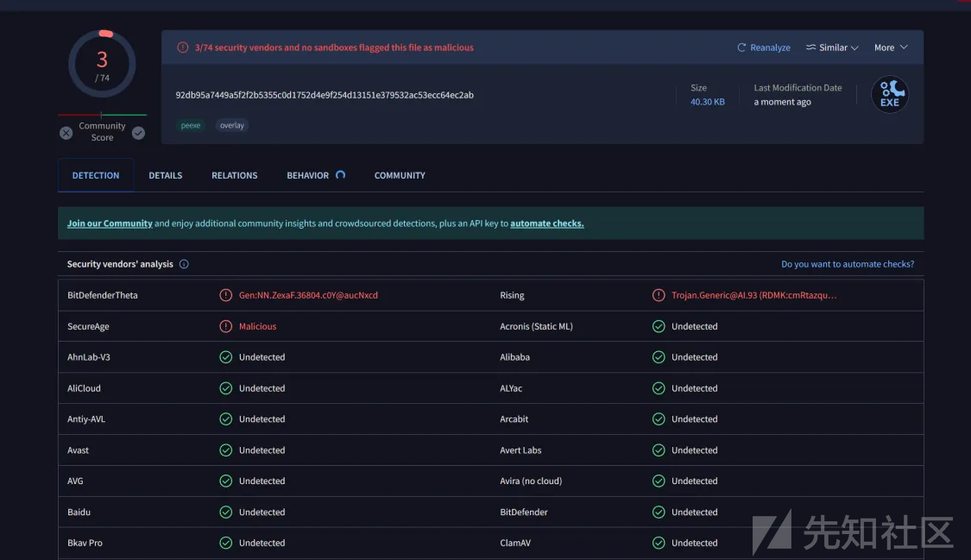
Task: Click the Trojan.Generic@AI.93 detection name
Action: click(x=753, y=295)
